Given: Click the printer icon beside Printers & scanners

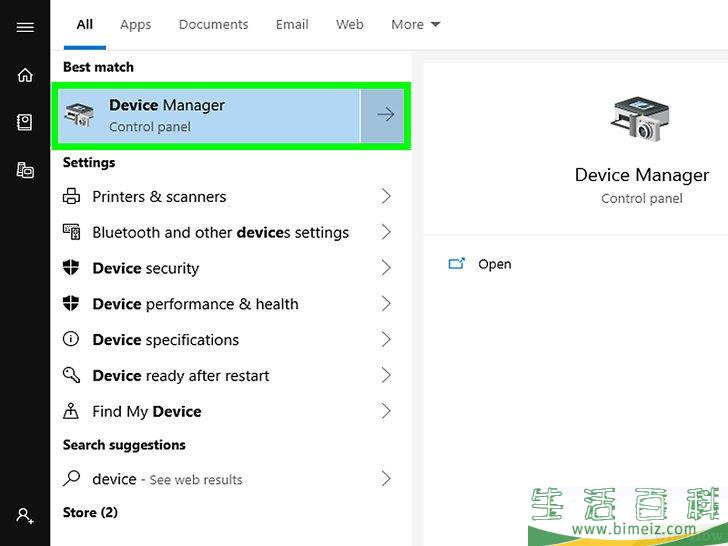Looking at the screenshot, I should pos(71,196).
